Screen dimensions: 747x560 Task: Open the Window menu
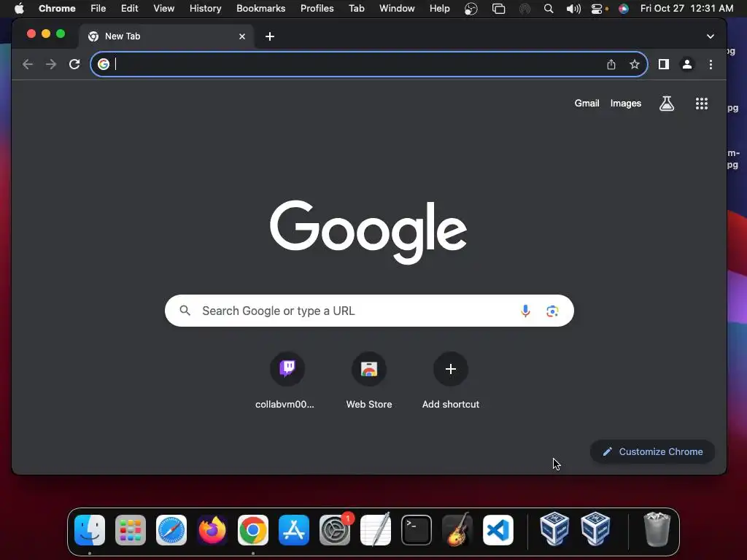click(397, 9)
